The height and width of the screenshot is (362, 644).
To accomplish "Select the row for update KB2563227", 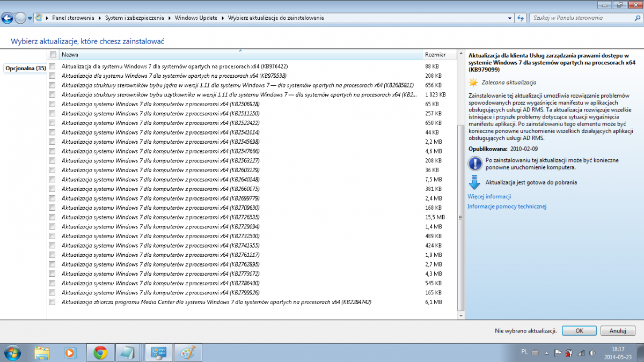I will click(252, 160).
